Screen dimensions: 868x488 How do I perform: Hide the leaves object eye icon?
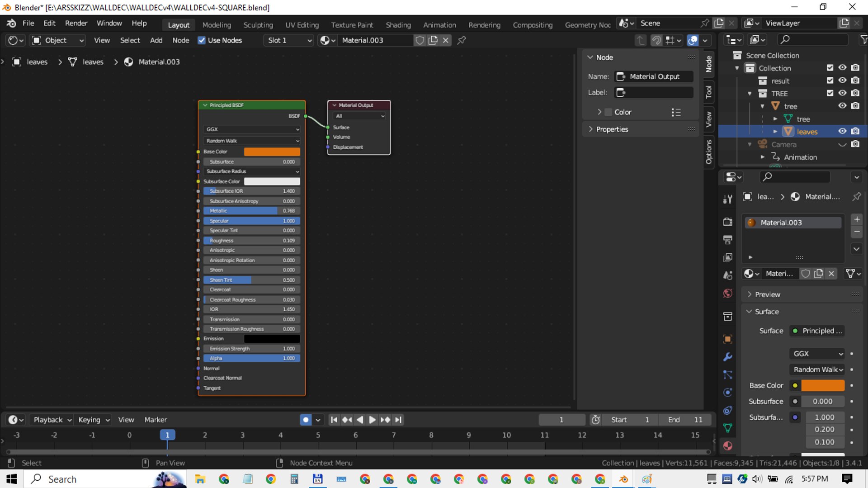point(842,131)
